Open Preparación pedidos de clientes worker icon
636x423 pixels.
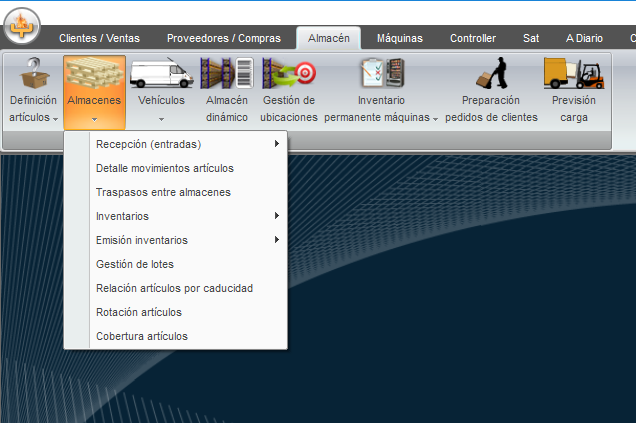tap(492, 73)
